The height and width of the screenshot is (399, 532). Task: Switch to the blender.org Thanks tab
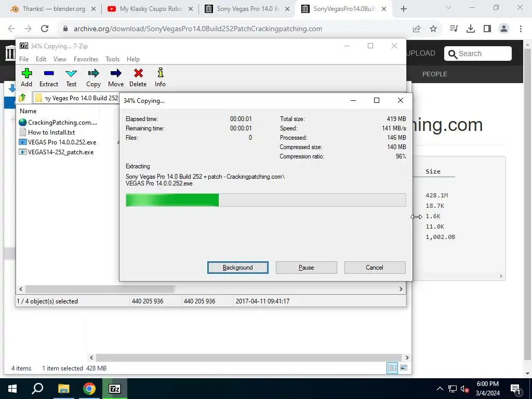coord(54,9)
